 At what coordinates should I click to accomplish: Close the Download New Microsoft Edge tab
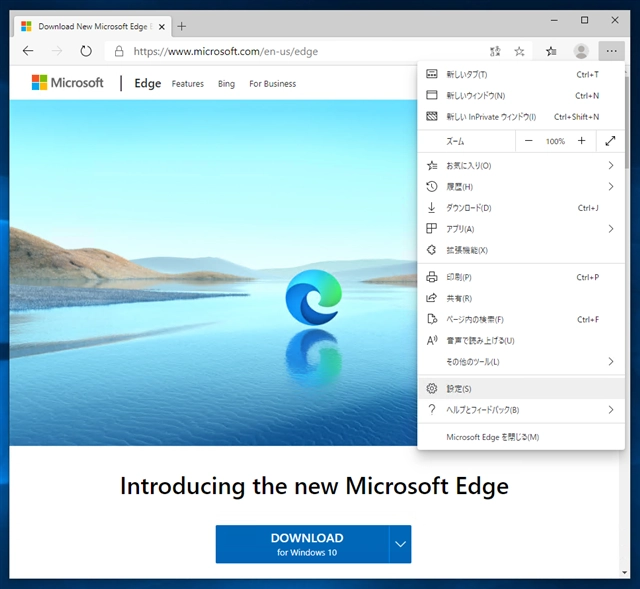click(x=162, y=27)
